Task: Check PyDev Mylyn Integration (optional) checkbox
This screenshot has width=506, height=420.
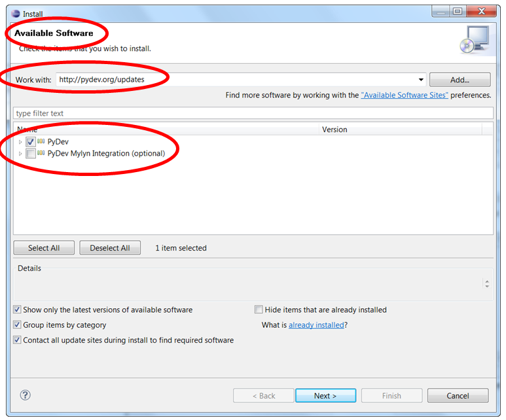Action: click(31, 154)
